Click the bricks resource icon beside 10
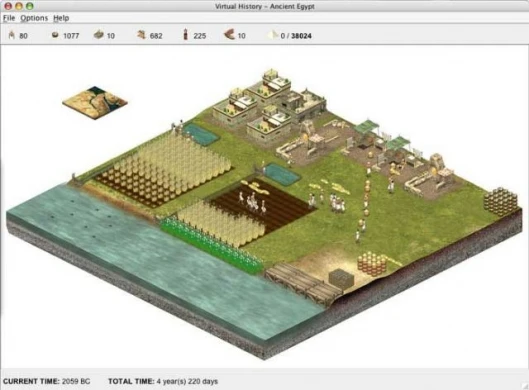Image resolution: width=529 pixels, height=390 pixels. [x=99, y=34]
